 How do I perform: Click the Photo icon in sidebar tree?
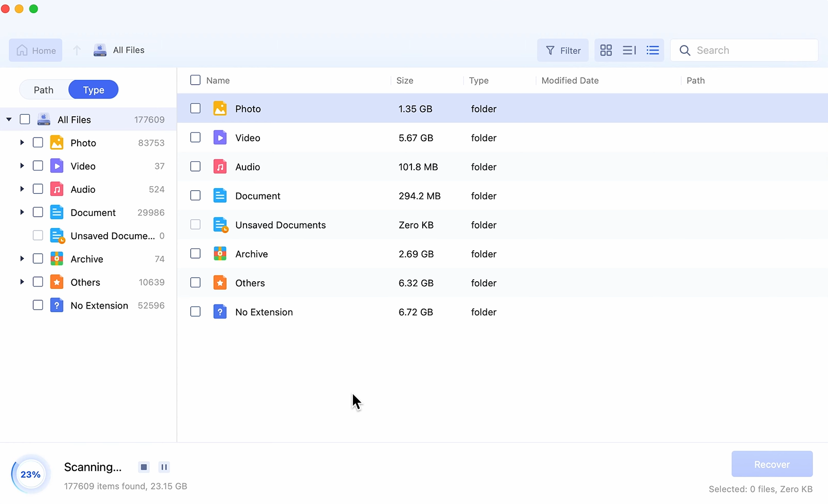click(x=57, y=143)
